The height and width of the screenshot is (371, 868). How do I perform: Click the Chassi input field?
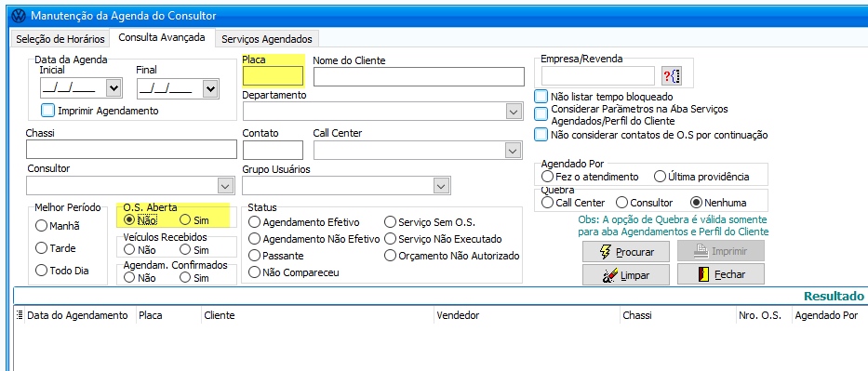[131, 150]
